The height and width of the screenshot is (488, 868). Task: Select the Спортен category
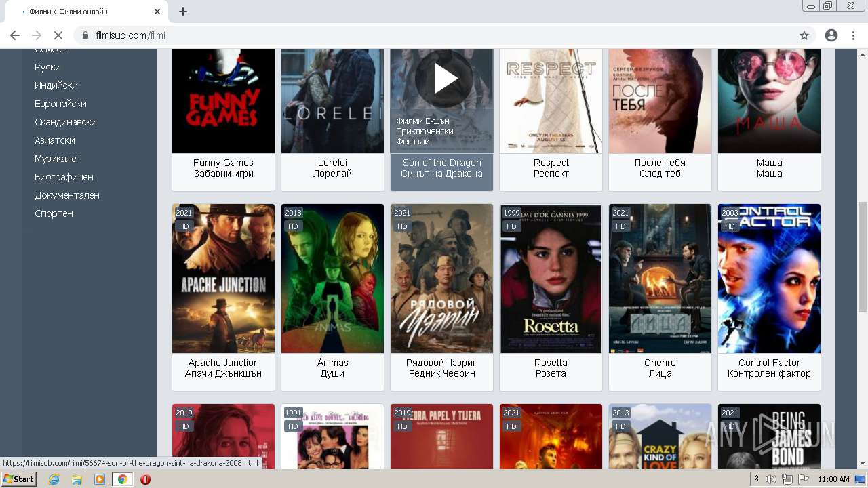tap(54, 213)
